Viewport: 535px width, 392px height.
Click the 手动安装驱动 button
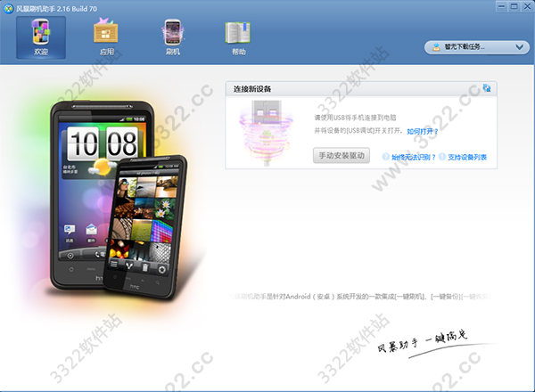click(x=342, y=155)
